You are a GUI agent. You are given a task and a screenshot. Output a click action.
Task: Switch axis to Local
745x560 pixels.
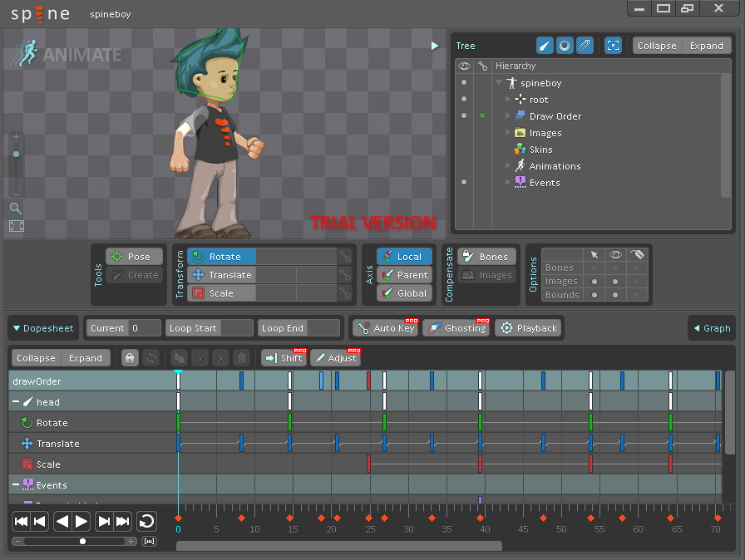click(404, 257)
